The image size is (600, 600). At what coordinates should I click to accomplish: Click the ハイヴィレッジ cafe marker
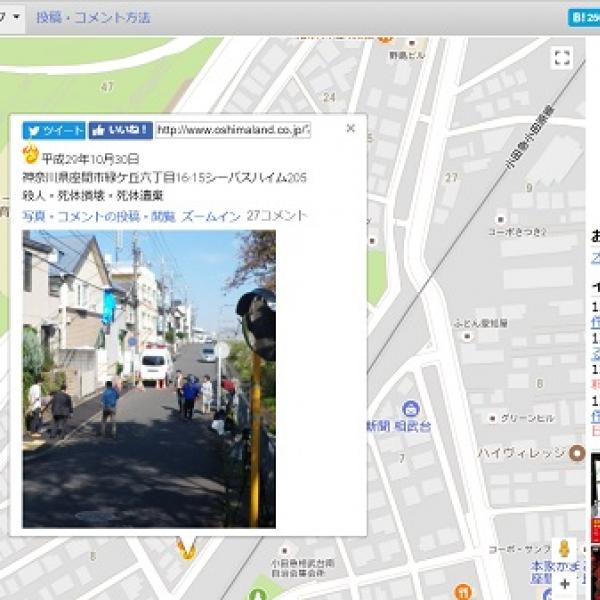(x=577, y=453)
